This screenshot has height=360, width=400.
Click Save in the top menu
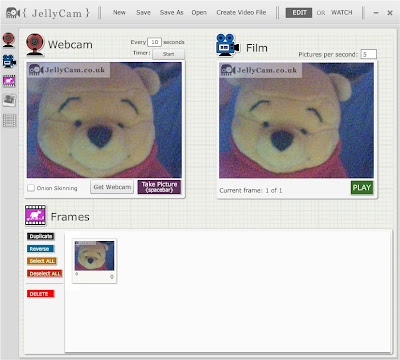(143, 13)
